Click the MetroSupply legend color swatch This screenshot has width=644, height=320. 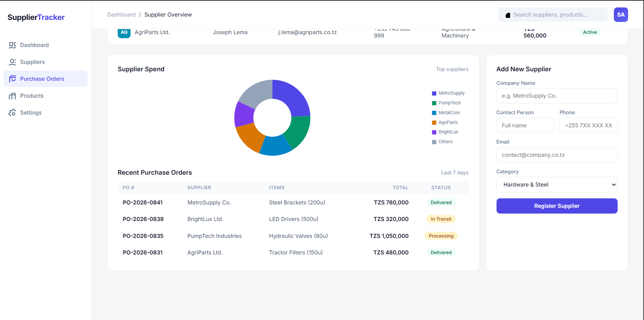pos(434,93)
